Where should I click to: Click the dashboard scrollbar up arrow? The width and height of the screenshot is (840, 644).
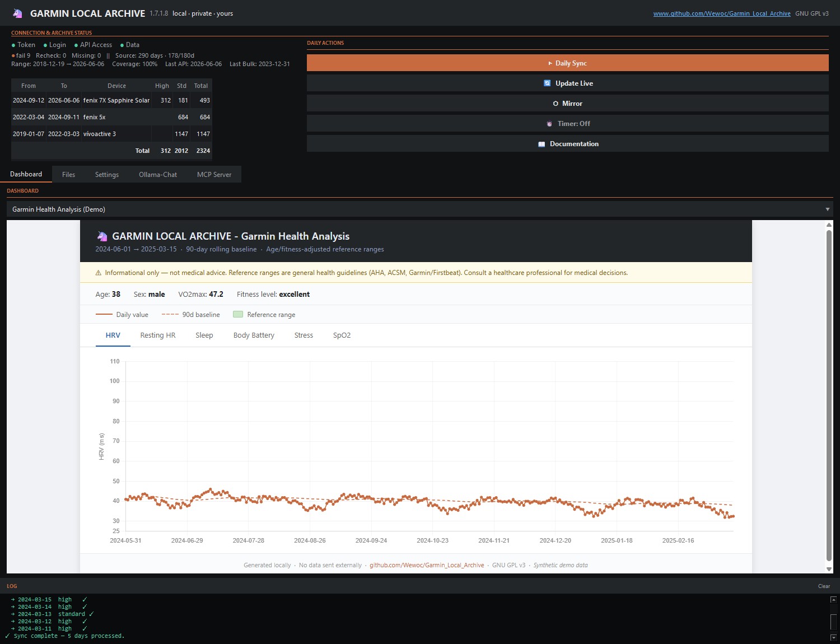pos(829,225)
